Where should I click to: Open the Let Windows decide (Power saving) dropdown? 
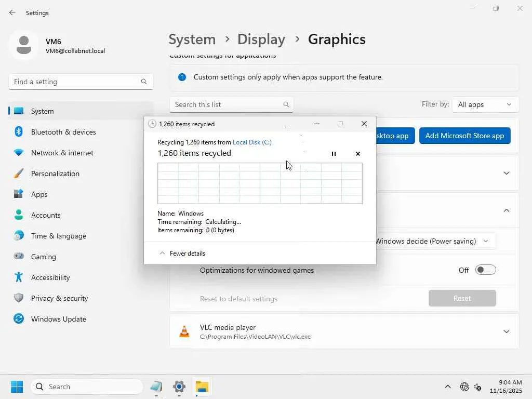click(x=435, y=241)
